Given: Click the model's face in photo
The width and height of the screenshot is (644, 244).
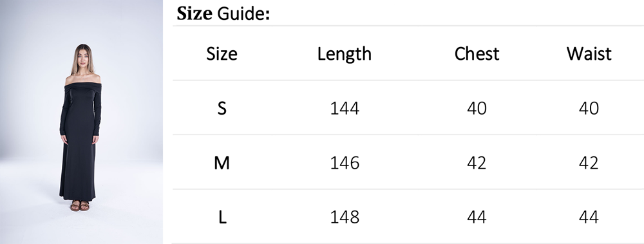Looking at the screenshot, I should click(x=83, y=57).
